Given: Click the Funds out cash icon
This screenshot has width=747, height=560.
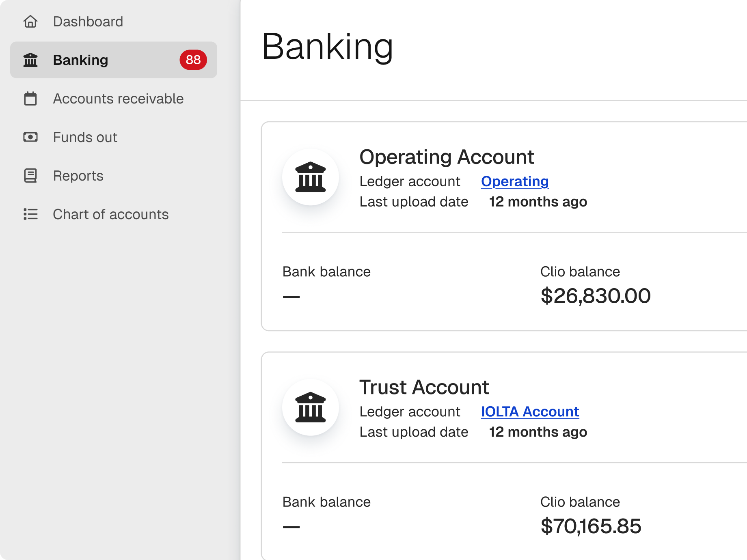Looking at the screenshot, I should [x=30, y=137].
